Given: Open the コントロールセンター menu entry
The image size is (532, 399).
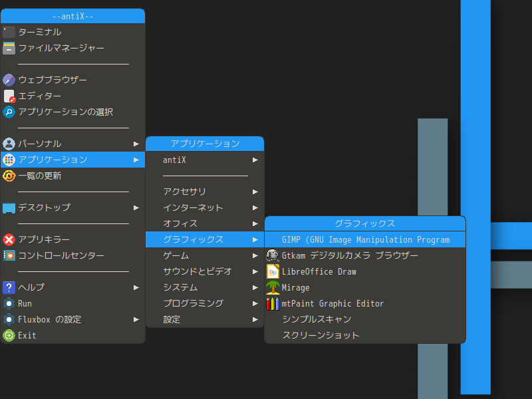Looking at the screenshot, I should pos(72,255).
